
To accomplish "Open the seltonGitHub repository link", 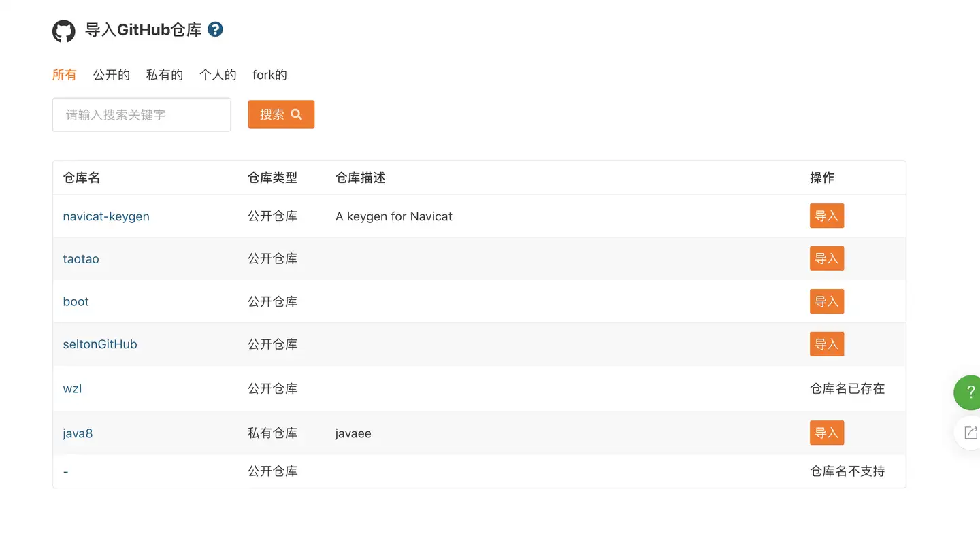I will point(100,344).
